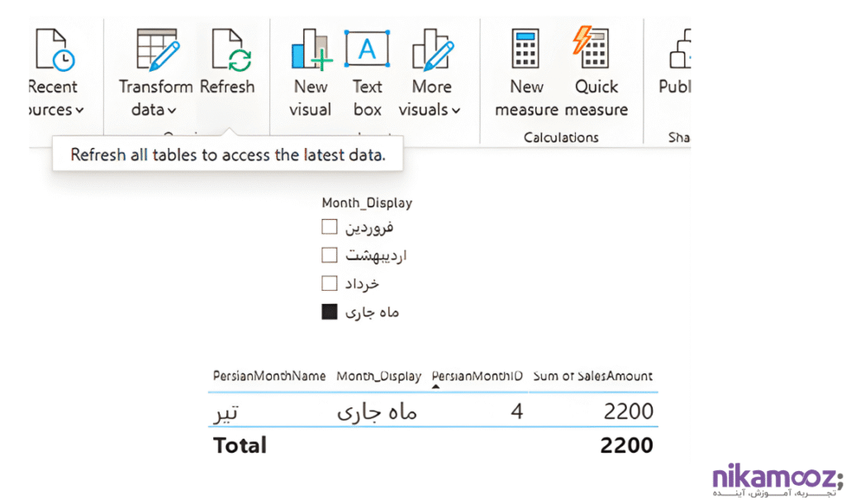Open the Text box tool
Screen dimensions: 846x504
point(367,48)
